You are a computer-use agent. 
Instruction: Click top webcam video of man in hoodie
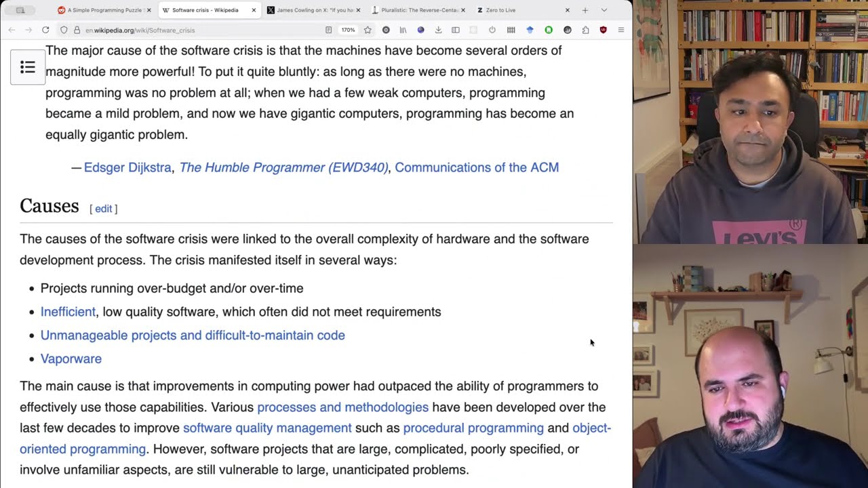click(x=751, y=122)
